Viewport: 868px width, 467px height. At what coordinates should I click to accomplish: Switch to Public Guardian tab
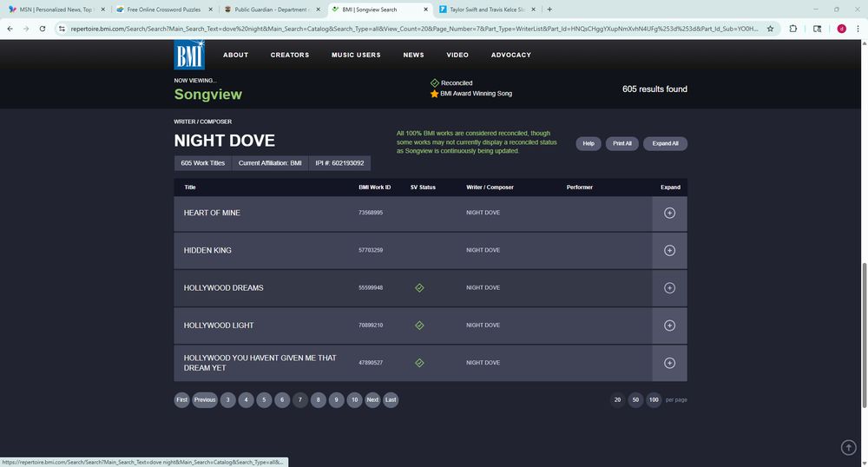pos(271,10)
